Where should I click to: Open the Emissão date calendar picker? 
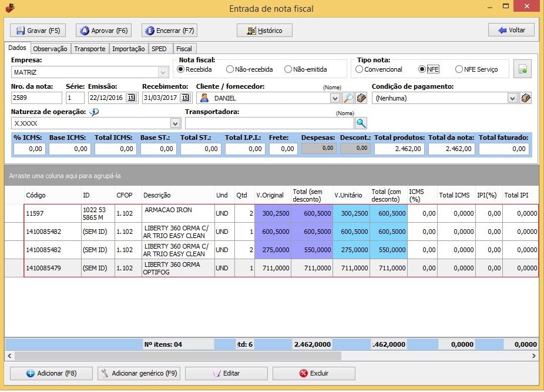[132, 98]
